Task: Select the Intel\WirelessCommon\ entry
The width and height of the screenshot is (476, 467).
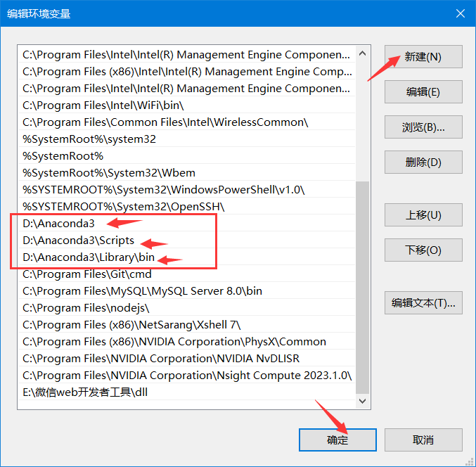Action: tap(186, 122)
